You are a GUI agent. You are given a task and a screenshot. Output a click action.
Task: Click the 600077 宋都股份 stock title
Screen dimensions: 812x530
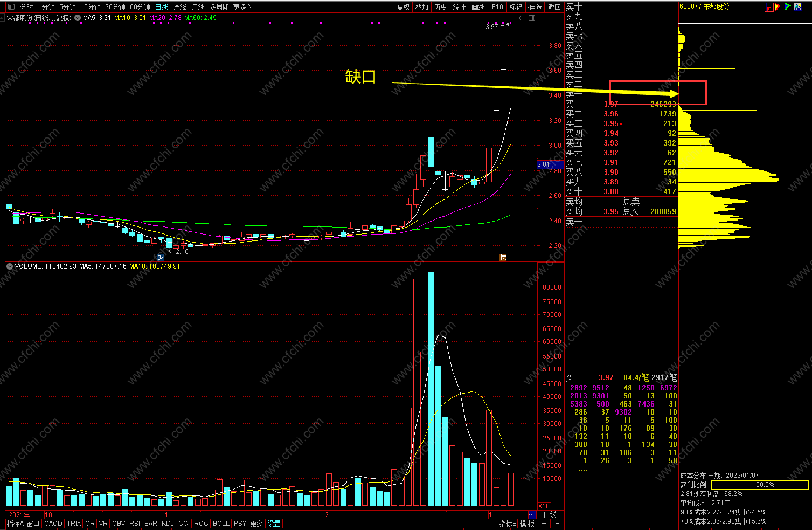705,6
